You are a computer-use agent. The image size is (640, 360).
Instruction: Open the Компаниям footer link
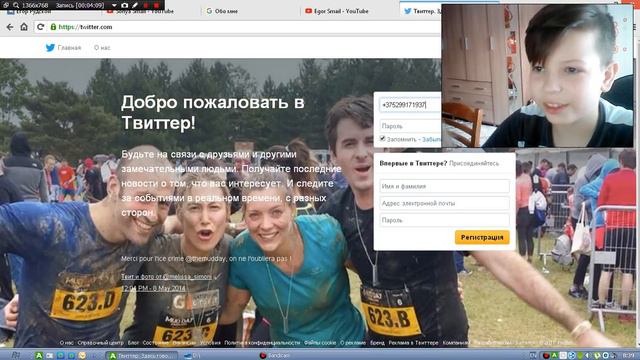coord(456,343)
